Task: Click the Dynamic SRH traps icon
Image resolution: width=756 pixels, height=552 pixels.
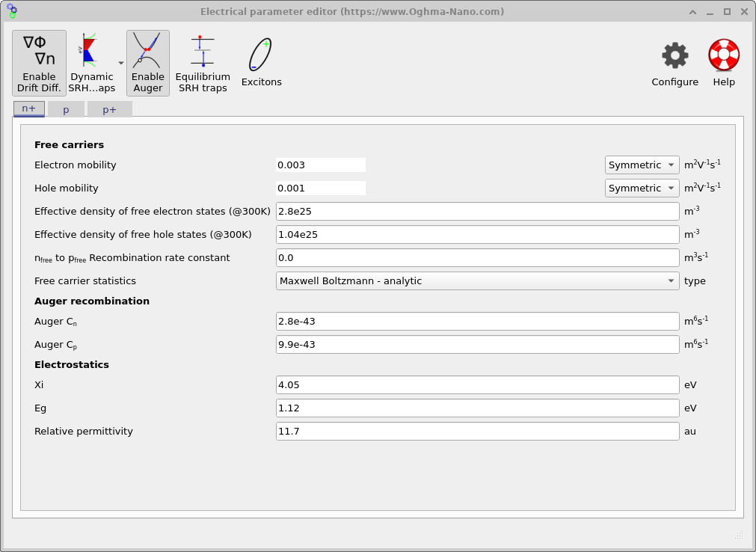Action: pos(88,63)
